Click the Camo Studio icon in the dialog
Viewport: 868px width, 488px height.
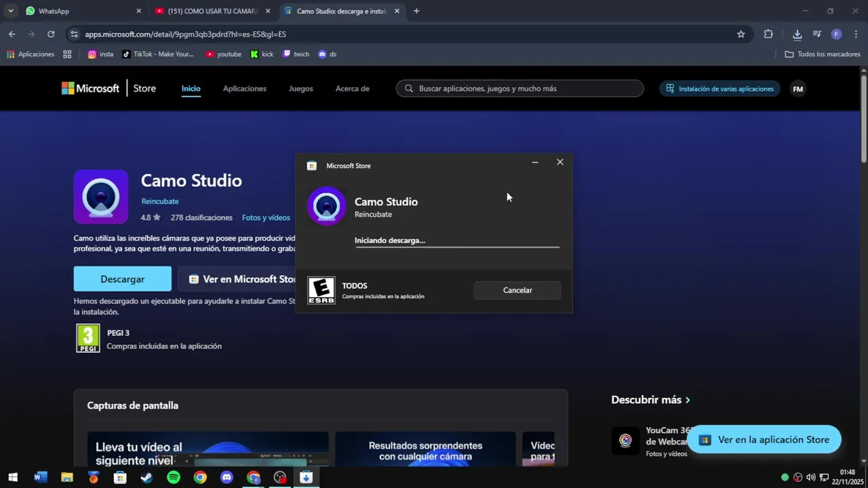point(326,206)
